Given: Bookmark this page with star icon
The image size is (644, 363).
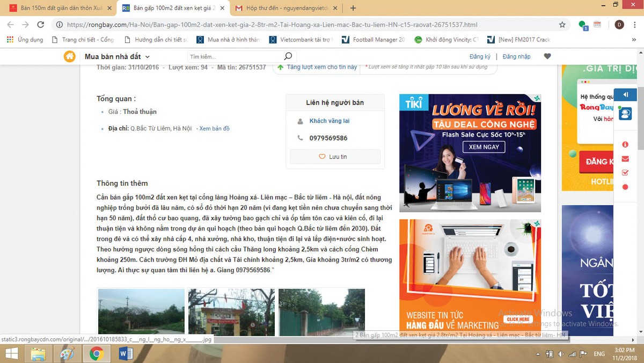Looking at the screenshot, I should point(562,25).
